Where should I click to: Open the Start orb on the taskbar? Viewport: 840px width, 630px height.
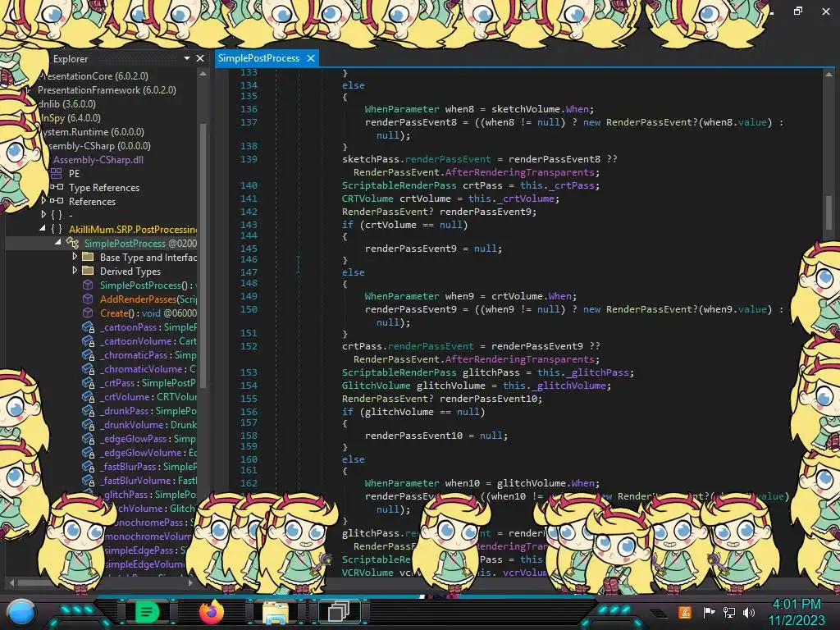click(x=21, y=612)
